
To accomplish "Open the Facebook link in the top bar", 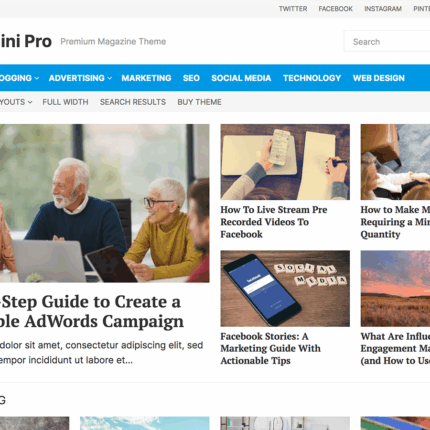I will [336, 9].
